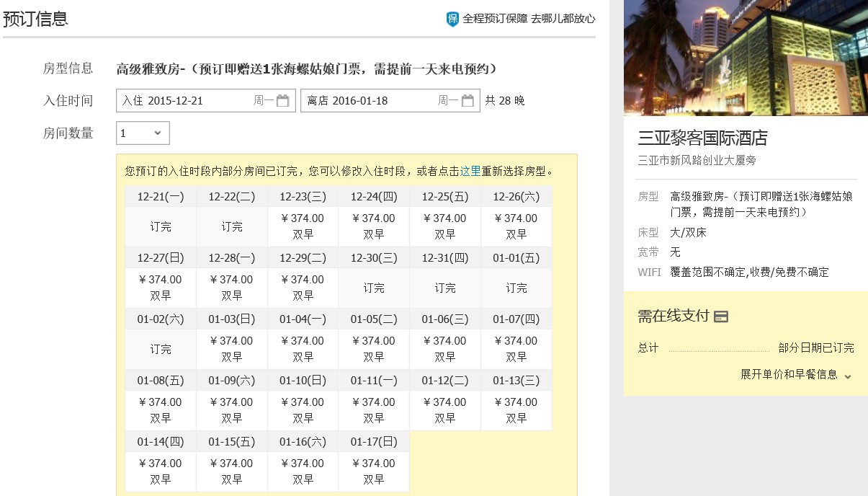Click the 01-13 Wednesday price cell
This screenshot has height=496, width=868.
point(516,409)
